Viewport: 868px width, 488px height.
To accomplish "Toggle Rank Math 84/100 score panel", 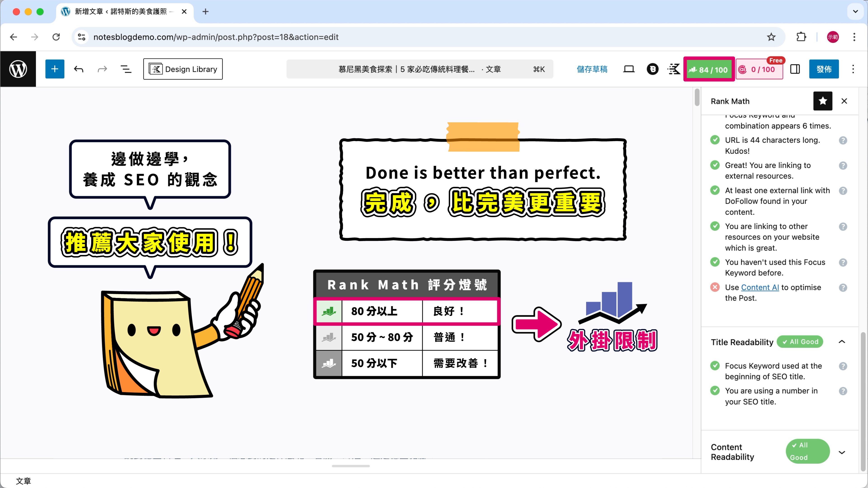I will tap(709, 69).
